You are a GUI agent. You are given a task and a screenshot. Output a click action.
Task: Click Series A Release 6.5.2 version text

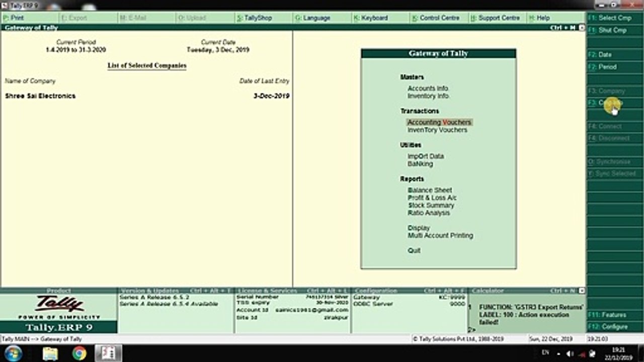pyautogui.click(x=154, y=298)
